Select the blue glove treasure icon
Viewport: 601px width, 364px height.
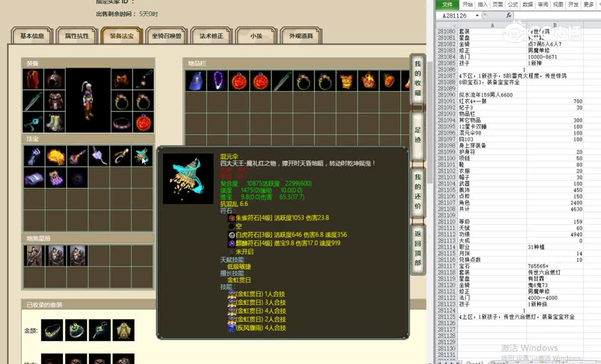(34, 156)
